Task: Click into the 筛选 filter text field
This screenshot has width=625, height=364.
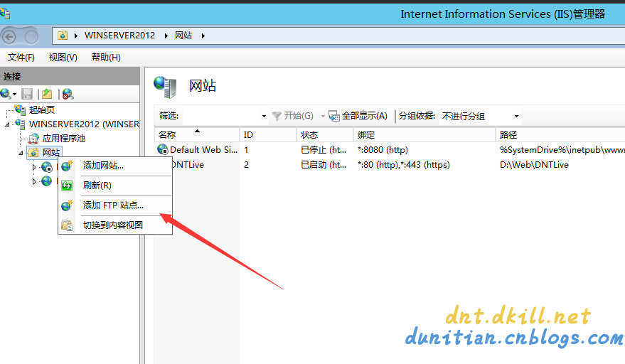Action: point(221,116)
